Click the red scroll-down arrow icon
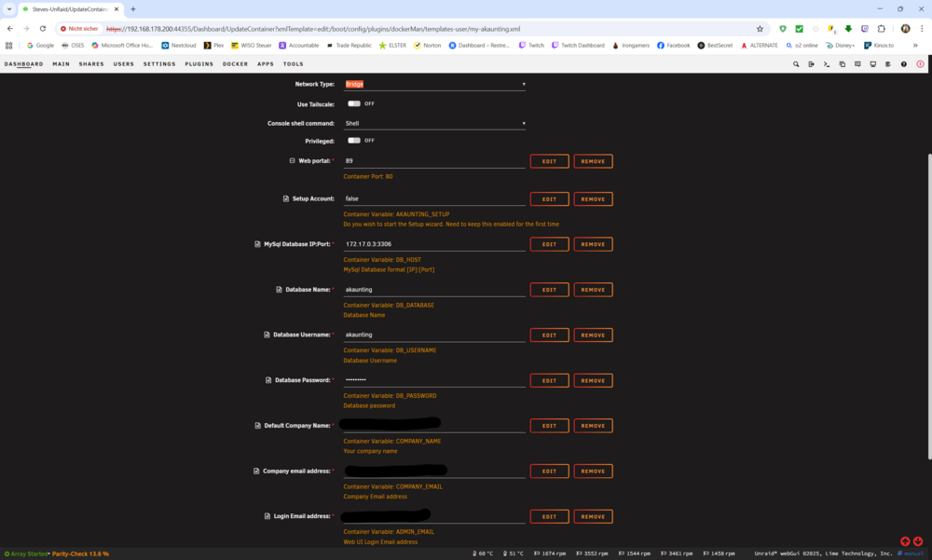This screenshot has width=932, height=560. pyautogui.click(x=918, y=541)
